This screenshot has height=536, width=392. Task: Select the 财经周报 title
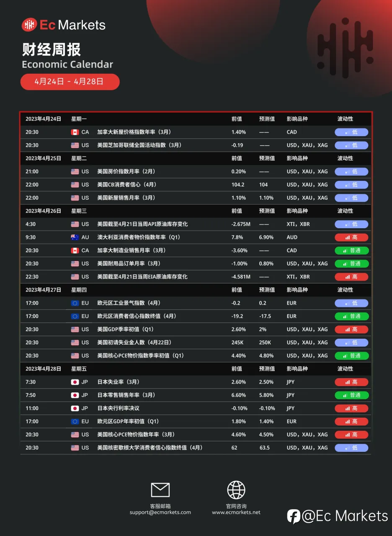tap(52, 49)
